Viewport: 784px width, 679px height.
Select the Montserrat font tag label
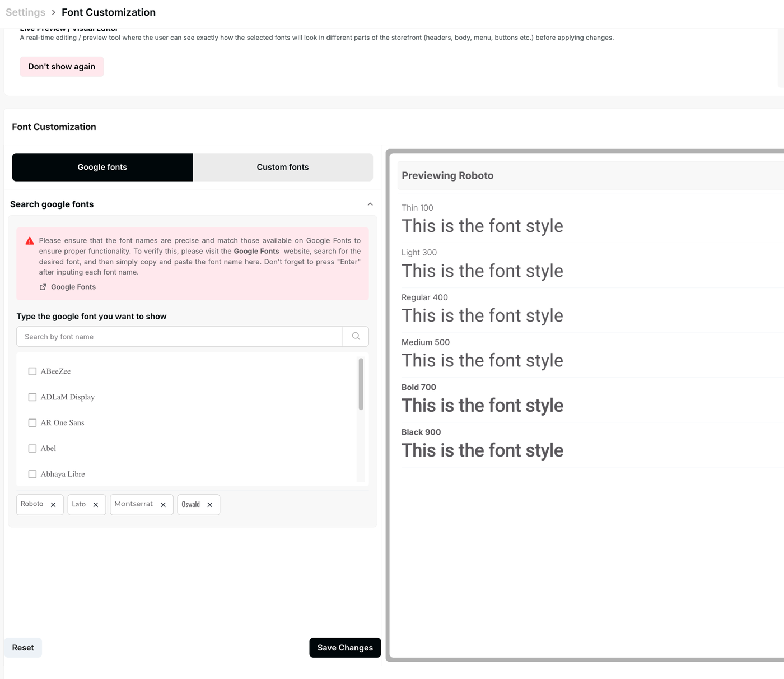(134, 504)
